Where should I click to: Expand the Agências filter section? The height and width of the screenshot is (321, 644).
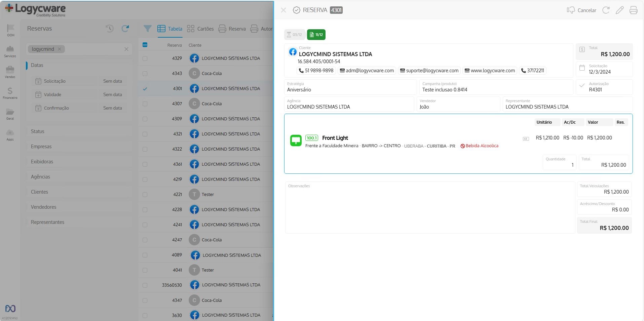79,177
